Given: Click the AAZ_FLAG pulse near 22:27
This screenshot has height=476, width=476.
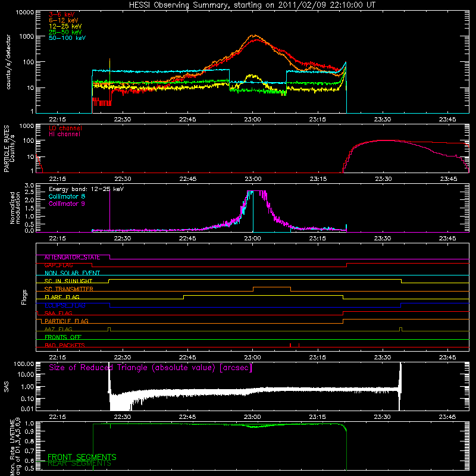Looking at the screenshot, I should coord(109,330).
